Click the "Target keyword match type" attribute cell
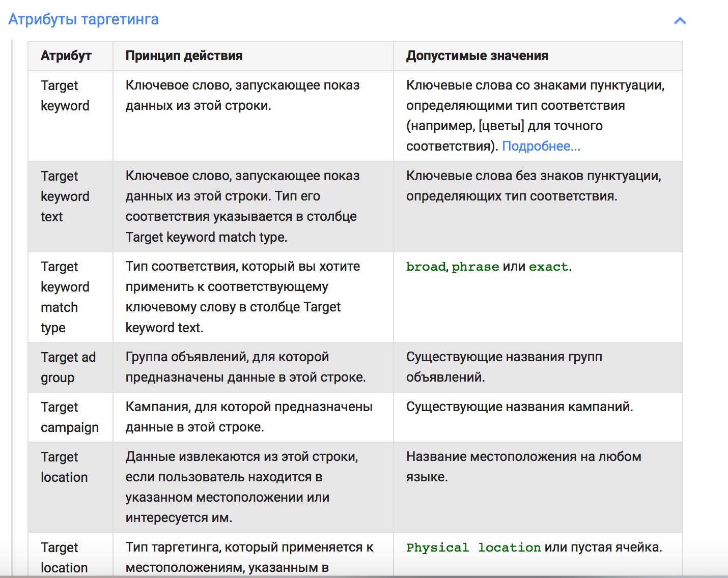This screenshot has width=728, height=578. click(65, 297)
